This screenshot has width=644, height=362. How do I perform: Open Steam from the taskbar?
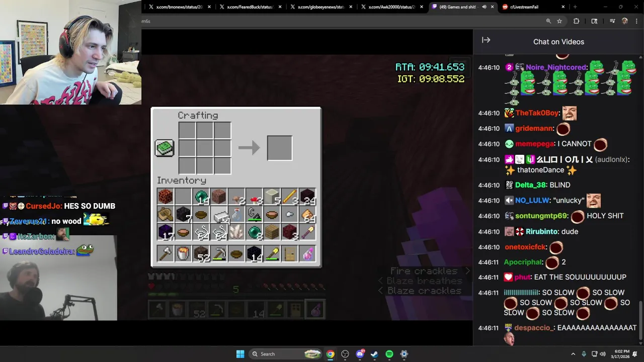coord(374,354)
